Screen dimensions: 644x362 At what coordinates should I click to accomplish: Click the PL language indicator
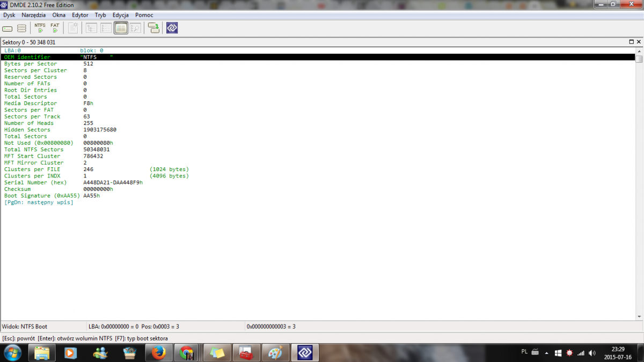pyautogui.click(x=524, y=352)
